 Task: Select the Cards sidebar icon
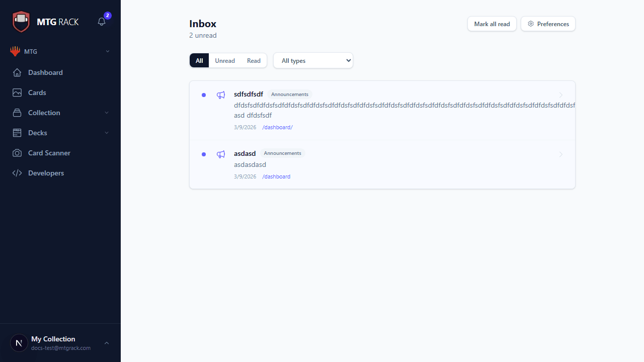tap(17, 93)
